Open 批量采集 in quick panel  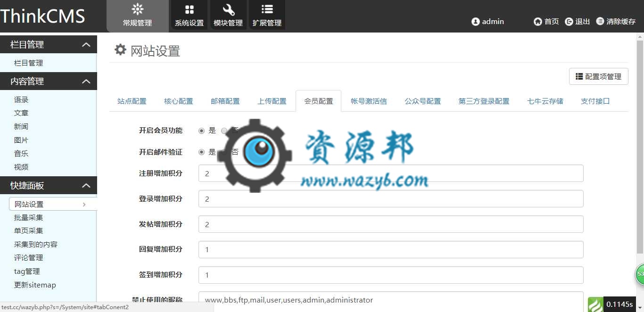(29, 218)
